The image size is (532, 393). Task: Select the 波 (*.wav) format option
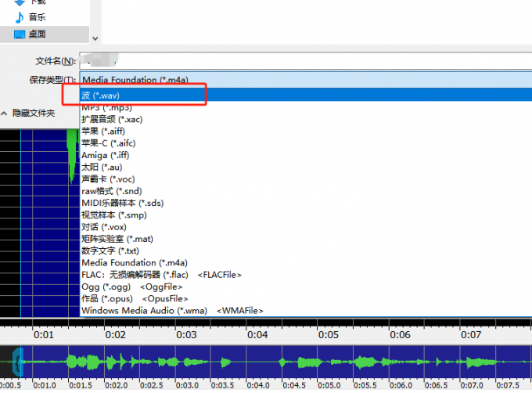coord(306,96)
